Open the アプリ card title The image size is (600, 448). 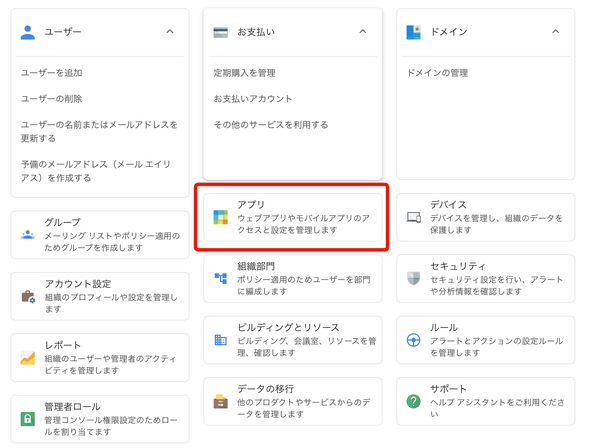[x=251, y=205]
